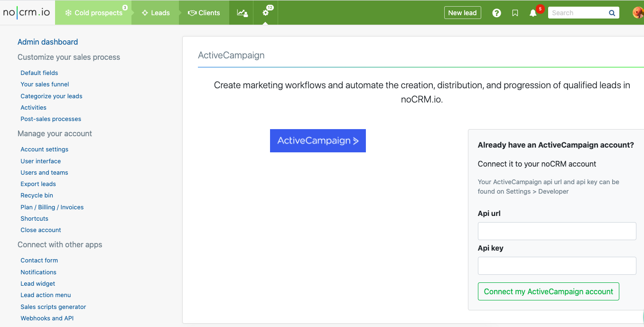Open the user profile avatar

point(638,13)
